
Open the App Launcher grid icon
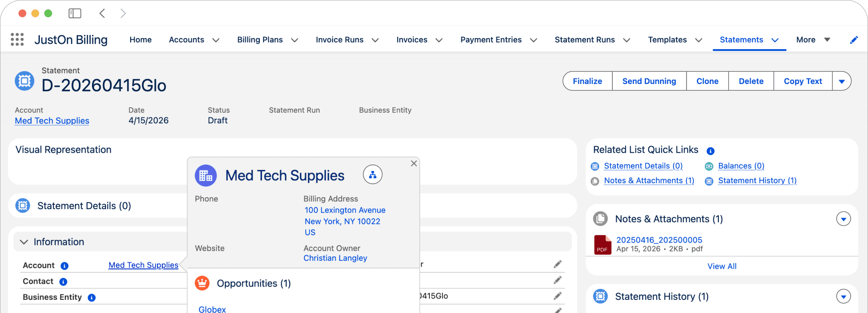[x=17, y=39]
